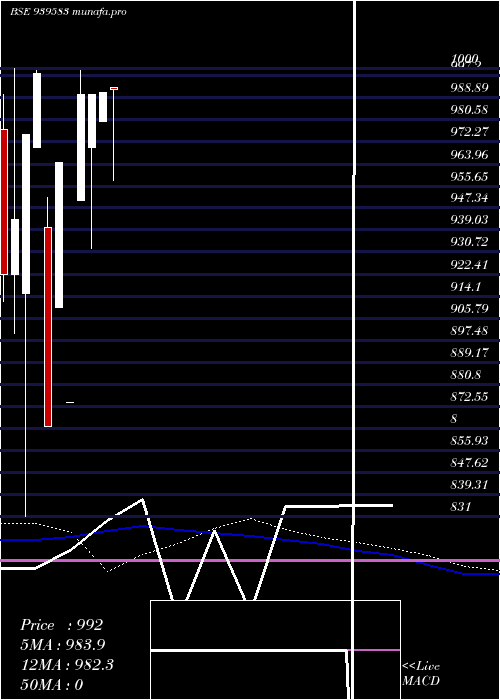Click the '<<Live MACD' label
Image resolution: width=500 pixels, height=700 pixels.
tap(421, 673)
